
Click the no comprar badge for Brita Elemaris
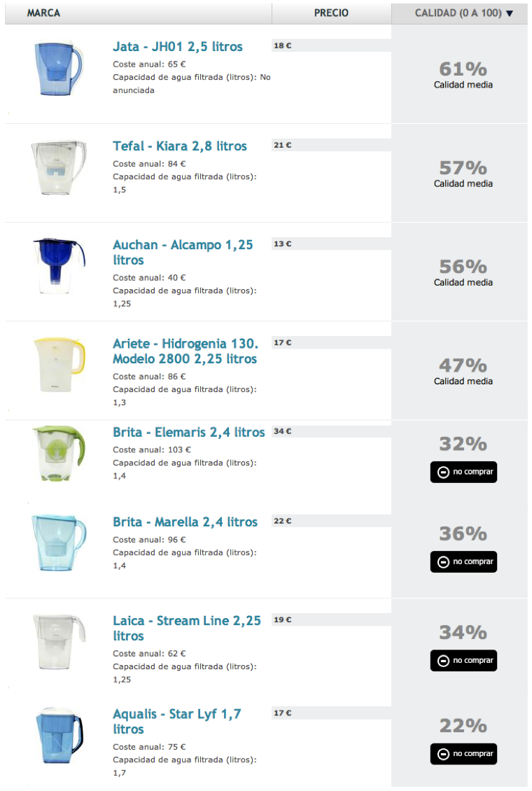click(463, 472)
